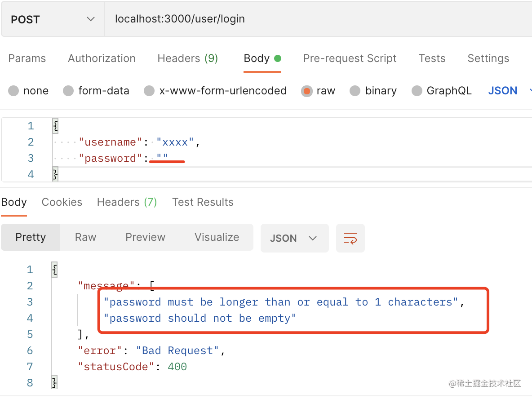Screen dimensions: 532x399
Task: Select the binary body radio button
Action: coord(355,91)
